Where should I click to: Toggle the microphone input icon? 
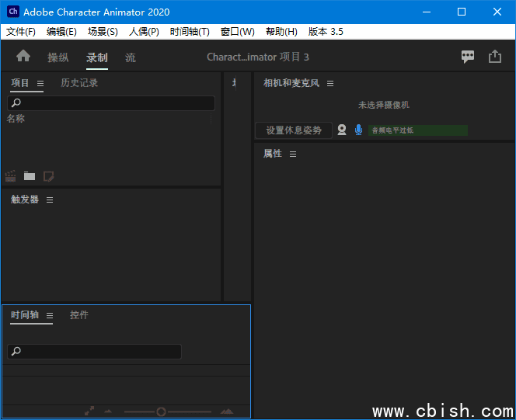[358, 130]
